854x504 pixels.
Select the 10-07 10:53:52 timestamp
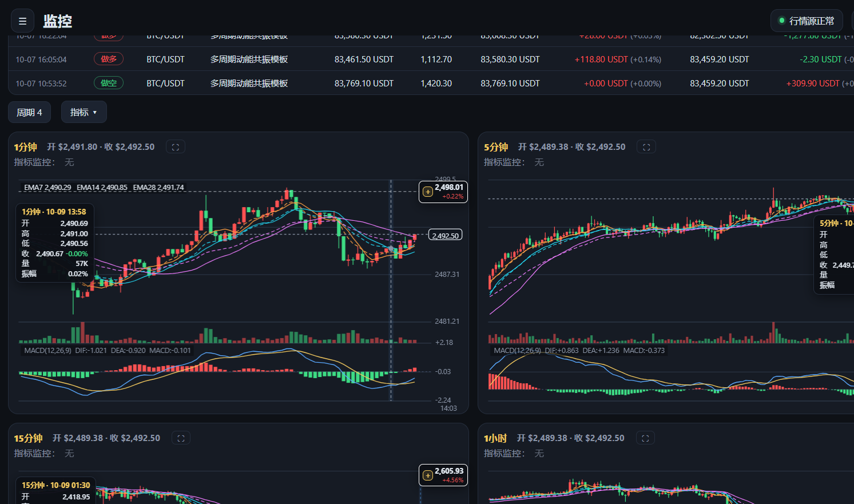[41, 84]
